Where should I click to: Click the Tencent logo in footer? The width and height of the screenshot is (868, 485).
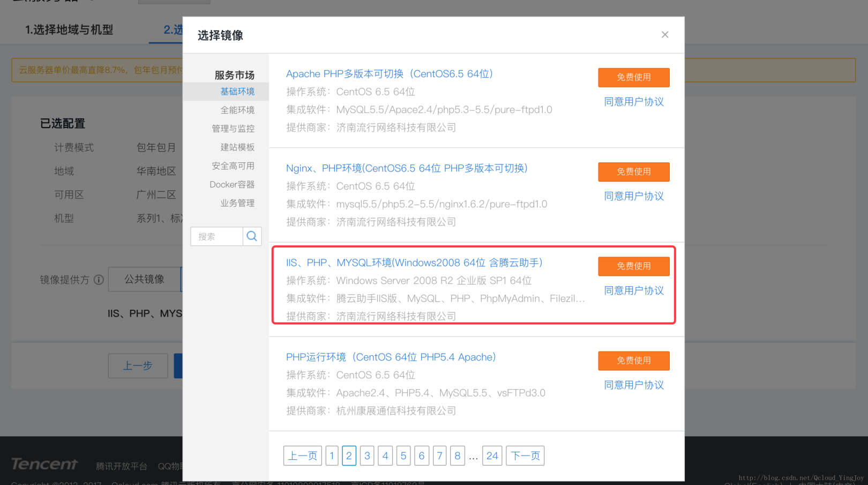(x=44, y=464)
